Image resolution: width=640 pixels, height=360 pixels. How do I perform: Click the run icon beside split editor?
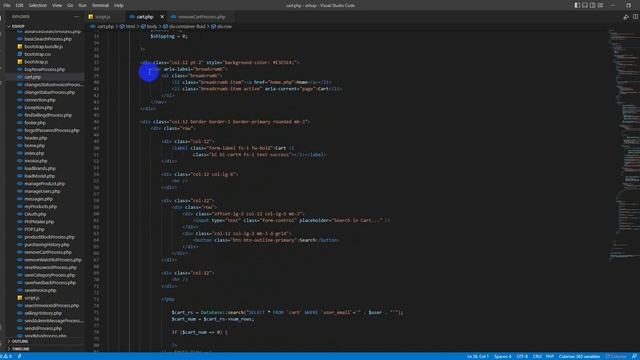pyautogui.click(x=626, y=17)
